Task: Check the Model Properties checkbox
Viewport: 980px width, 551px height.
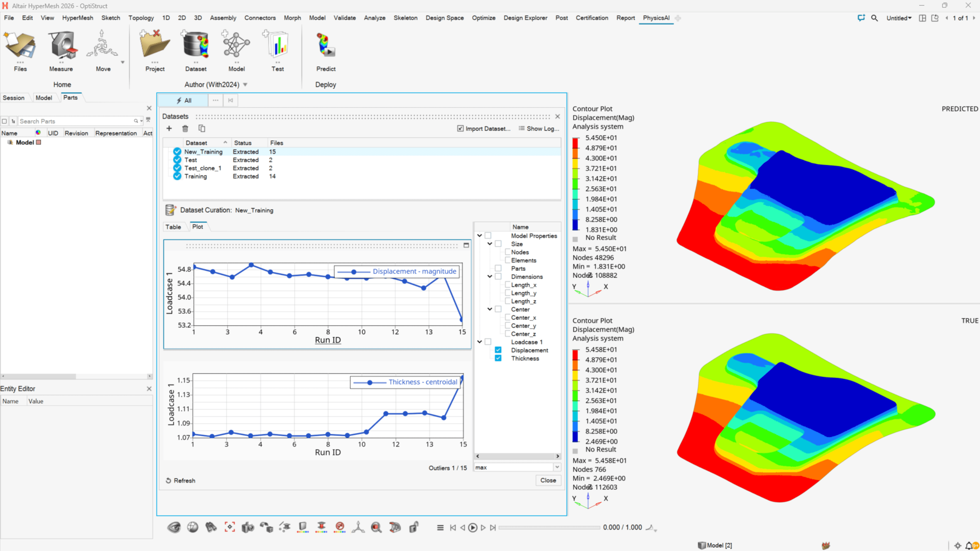Action: click(488, 236)
